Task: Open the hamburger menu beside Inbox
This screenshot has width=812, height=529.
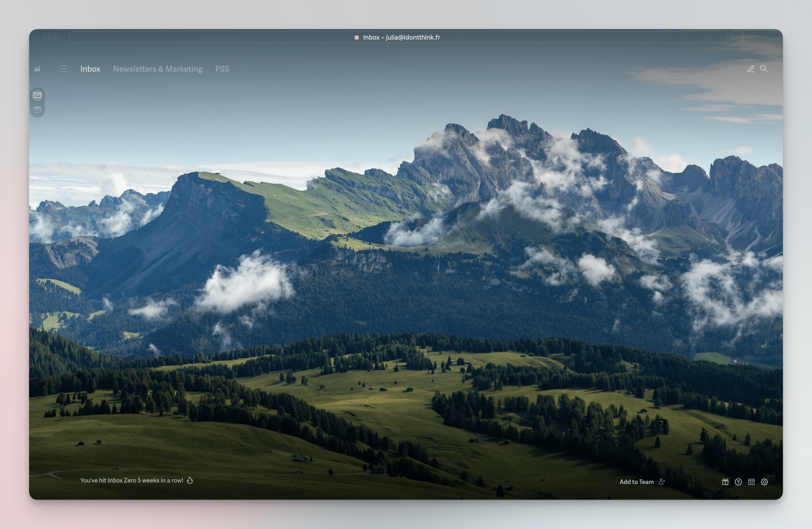Action: [x=63, y=69]
